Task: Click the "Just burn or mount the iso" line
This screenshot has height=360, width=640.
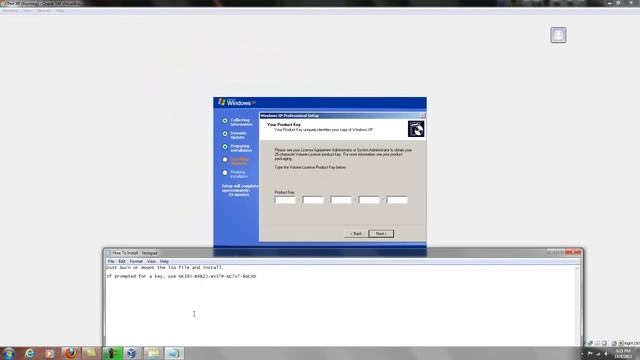Action: (x=164, y=267)
